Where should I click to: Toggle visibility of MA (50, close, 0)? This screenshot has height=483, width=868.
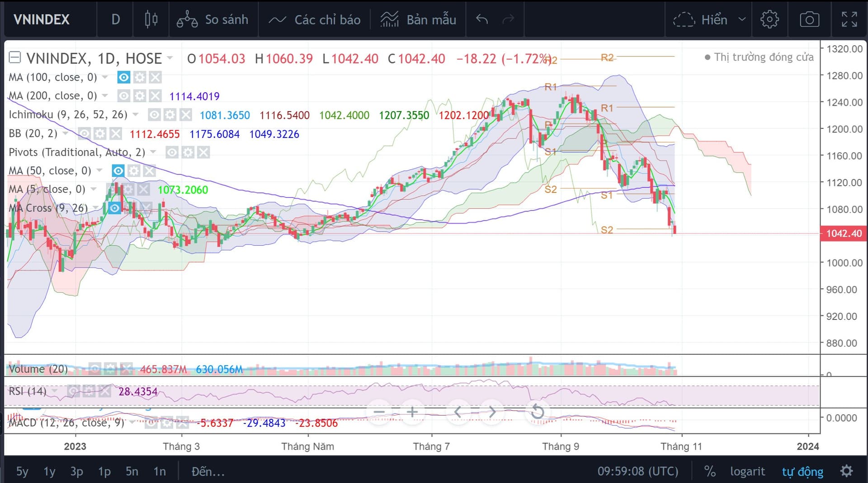(x=118, y=171)
